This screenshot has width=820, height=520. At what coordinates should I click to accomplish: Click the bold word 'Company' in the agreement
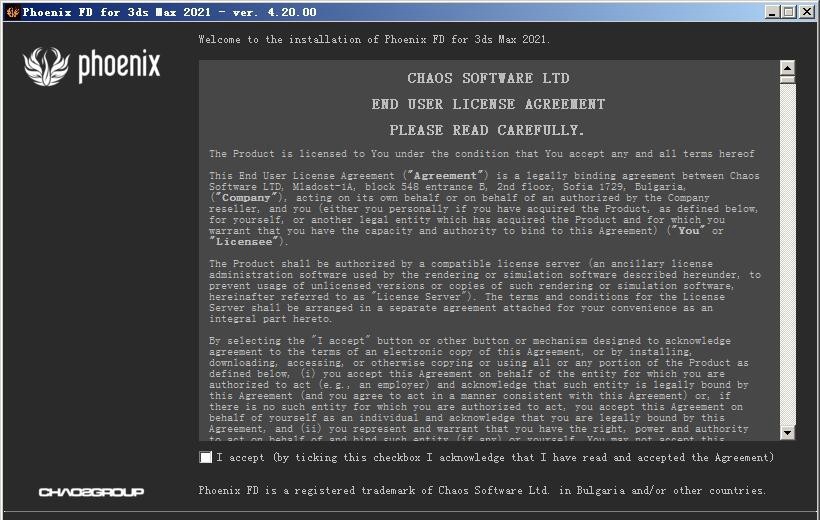click(x=246, y=198)
